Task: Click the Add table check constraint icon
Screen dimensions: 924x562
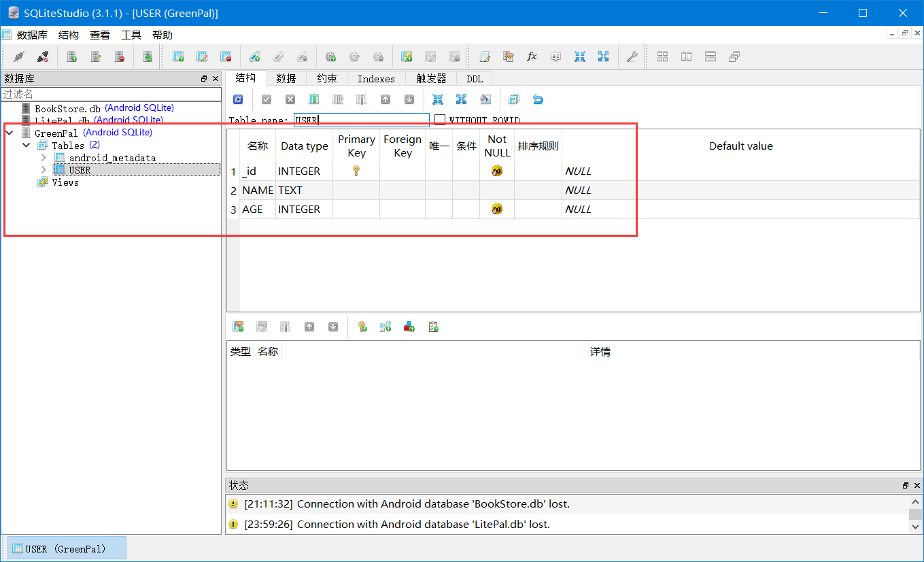Action: click(x=433, y=327)
